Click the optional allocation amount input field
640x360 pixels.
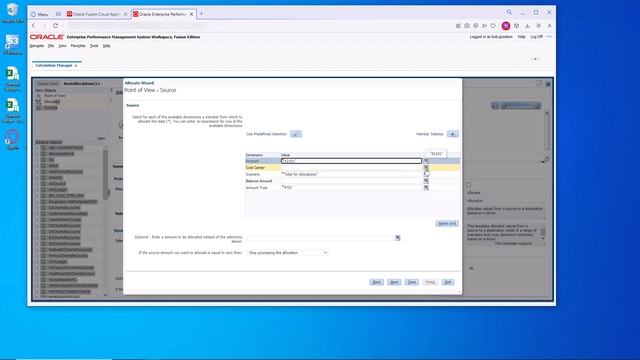click(321, 238)
